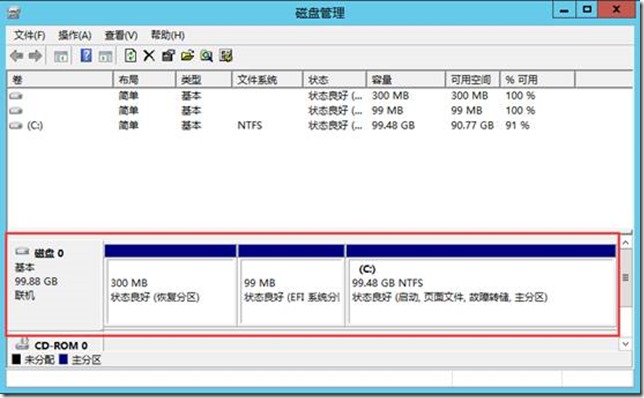
Task: Click the Explore magnifier toolbar icon
Action: coord(207,55)
